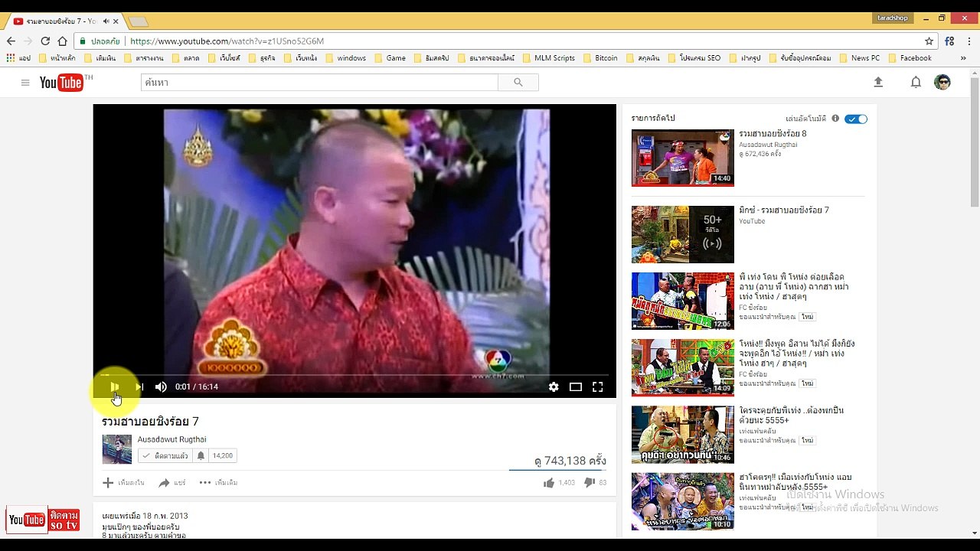Screen dimensions: 980x551
Task: Open the Game bookmark folder
Action: tap(390, 58)
